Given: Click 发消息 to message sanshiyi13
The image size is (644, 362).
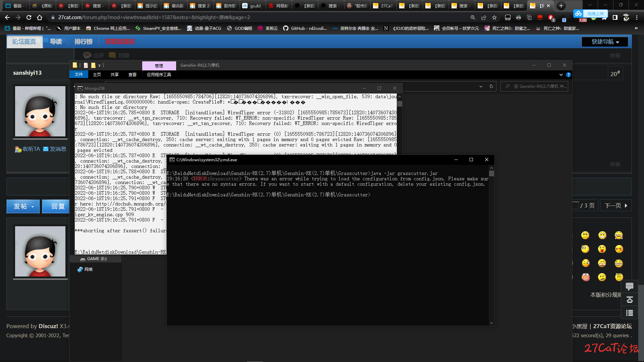Looking at the screenshot, I should pos(55,149).
